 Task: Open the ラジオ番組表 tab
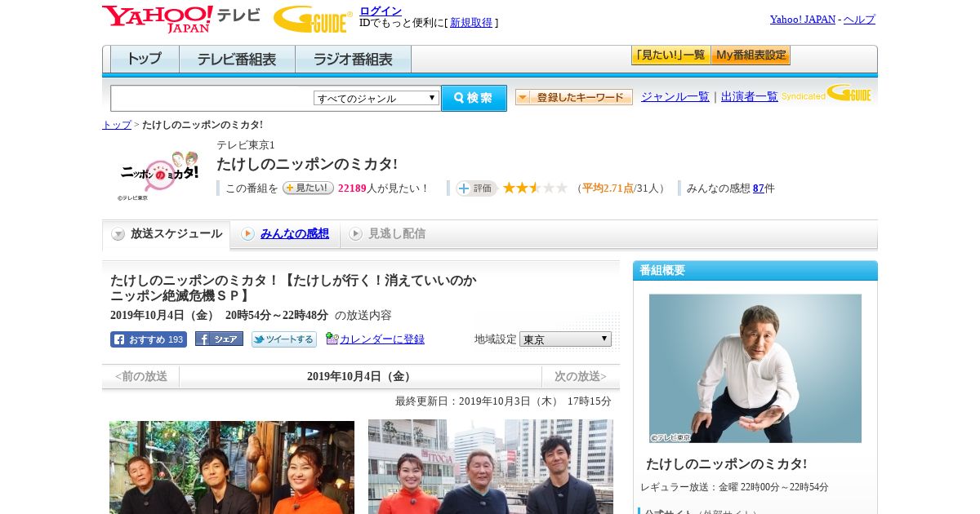coord(353,60)
